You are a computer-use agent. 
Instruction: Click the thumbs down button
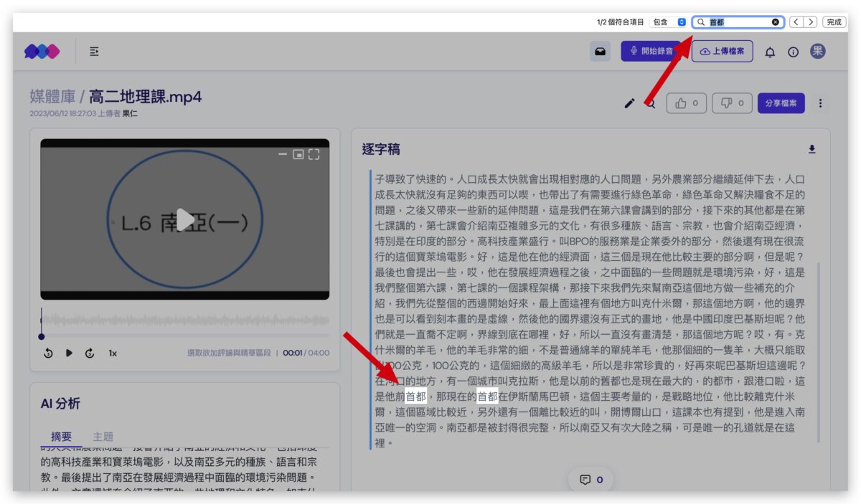(733, 103)
